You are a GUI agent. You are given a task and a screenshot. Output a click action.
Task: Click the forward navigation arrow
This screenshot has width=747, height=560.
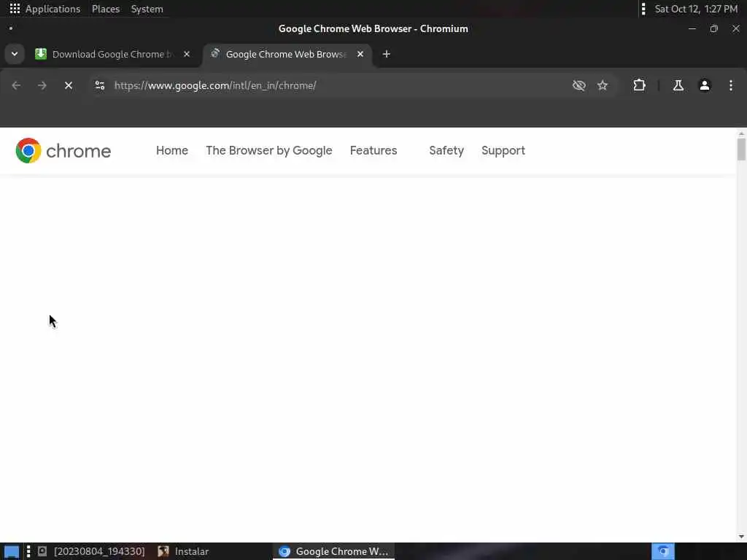42,85
